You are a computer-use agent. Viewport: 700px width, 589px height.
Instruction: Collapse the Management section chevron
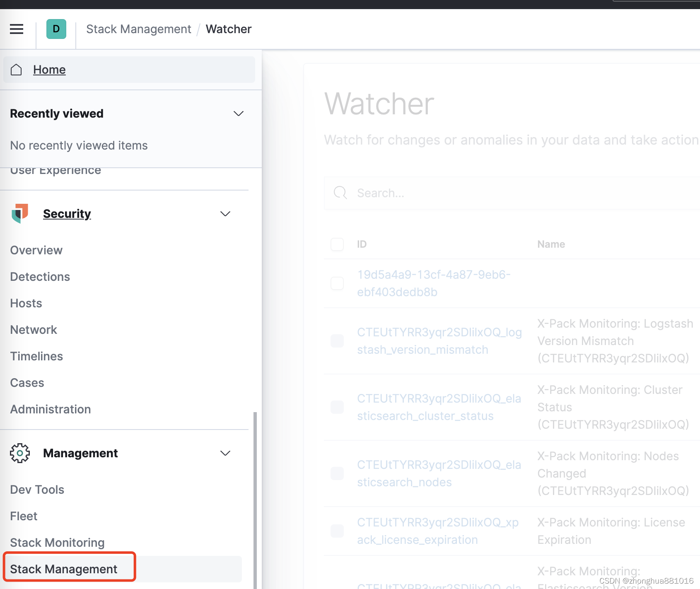click(x=225, y=453)
